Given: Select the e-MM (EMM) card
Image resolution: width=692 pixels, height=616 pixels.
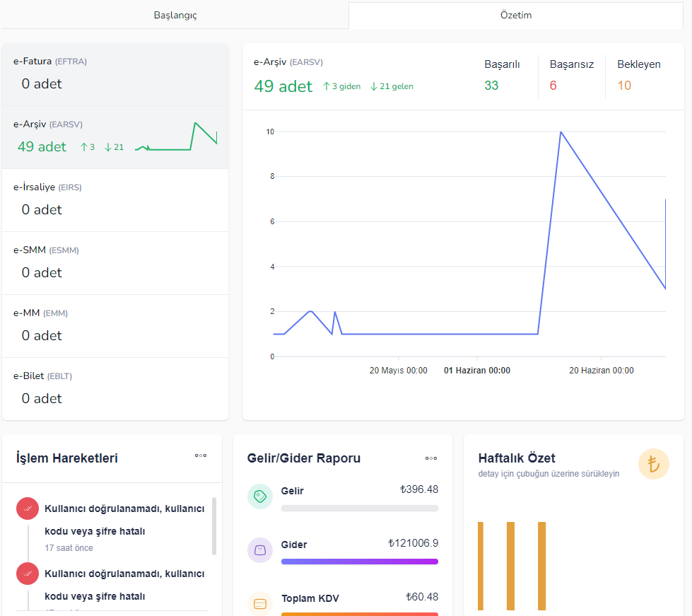Looking at the screenshot, I should coord(115,326).
